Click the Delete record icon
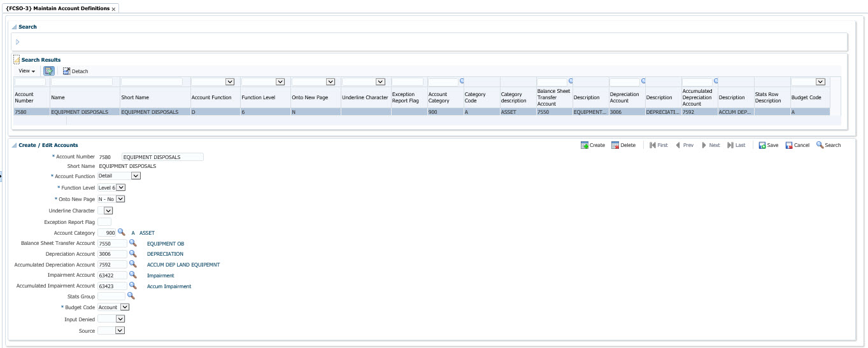Screen dimensions: 868x348 pos(615,145)
